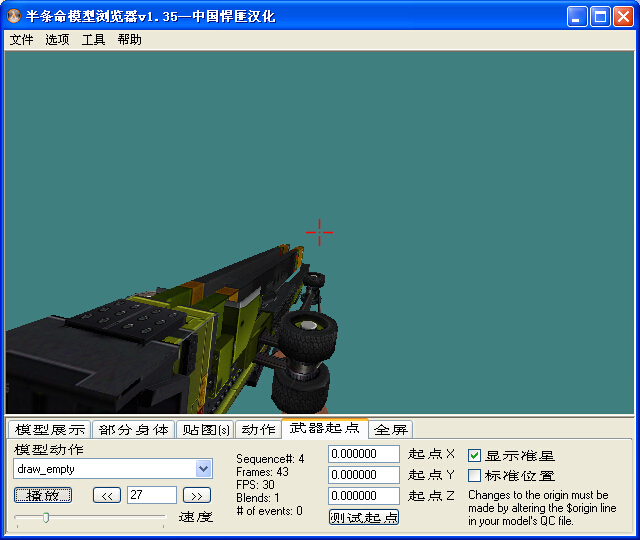Open the 工具 menu
640x540 pixels.
(x=93, y=40)
